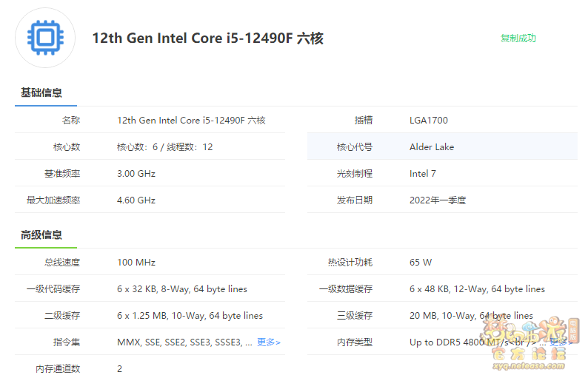Click the 2022年一季度 release date value
Screen dimensions: 588x375
click(438, 200)
